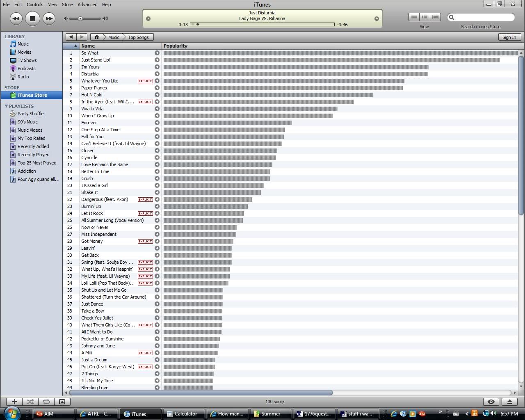Image resolution: width=525 pixels, height=420 pixels.
Task: Open the Controls menu
Action: [x=35, y=5]
